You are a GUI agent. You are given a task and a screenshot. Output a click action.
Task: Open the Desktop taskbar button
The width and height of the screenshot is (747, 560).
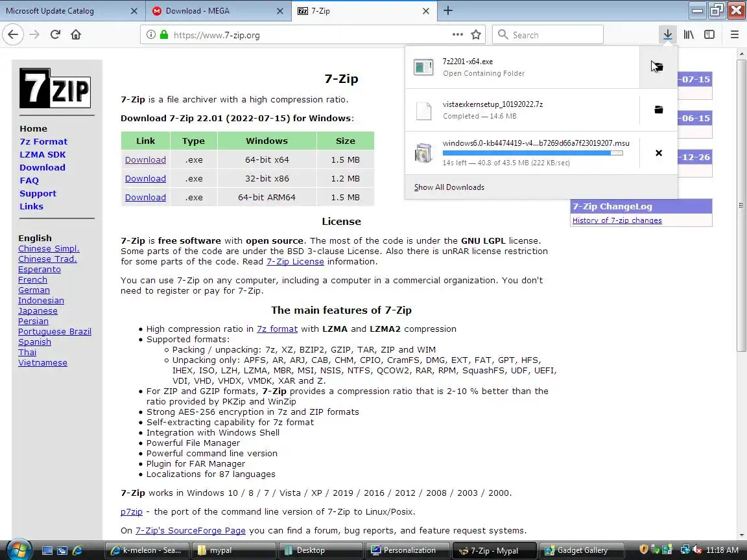point(320,550)
